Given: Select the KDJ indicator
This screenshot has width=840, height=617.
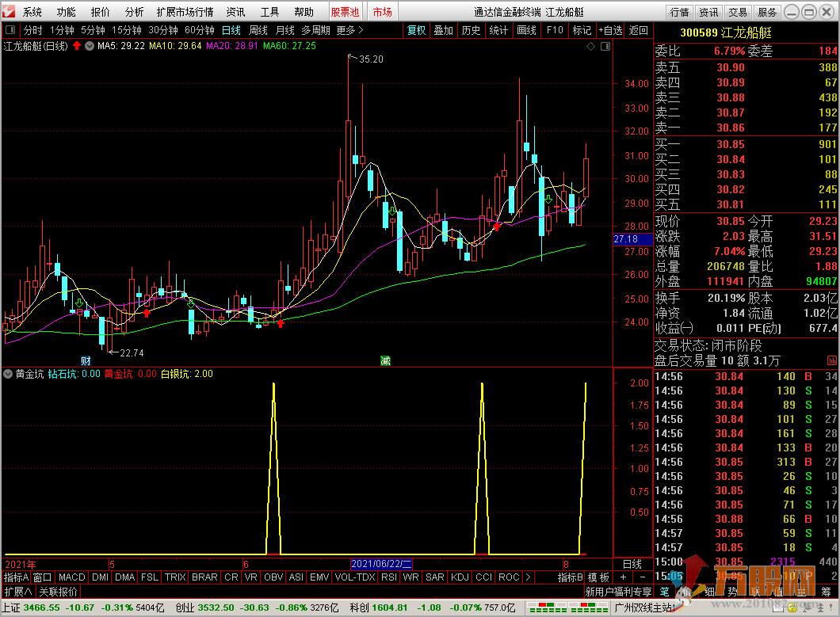Looking at the screenshot, I should [x=460, y=577].
